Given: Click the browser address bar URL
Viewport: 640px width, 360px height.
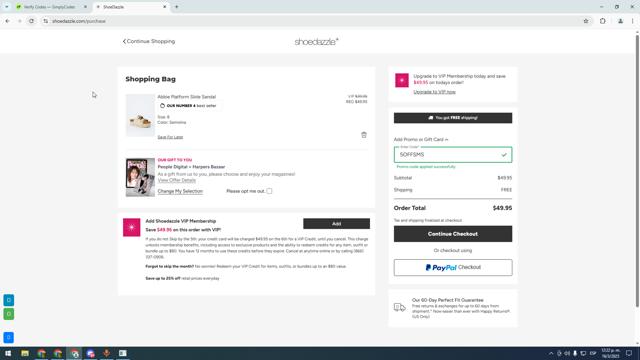Looking at the screenshot, I should 79,21.
